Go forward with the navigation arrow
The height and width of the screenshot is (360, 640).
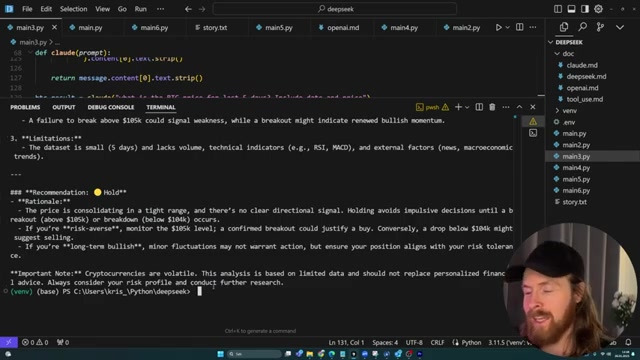(202, 9)
